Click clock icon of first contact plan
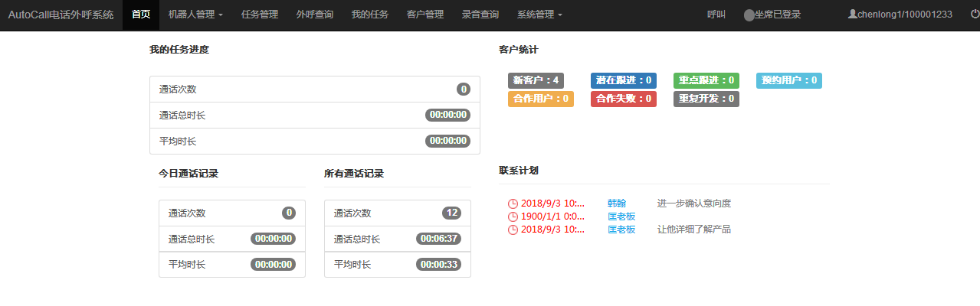 (513, 203)
